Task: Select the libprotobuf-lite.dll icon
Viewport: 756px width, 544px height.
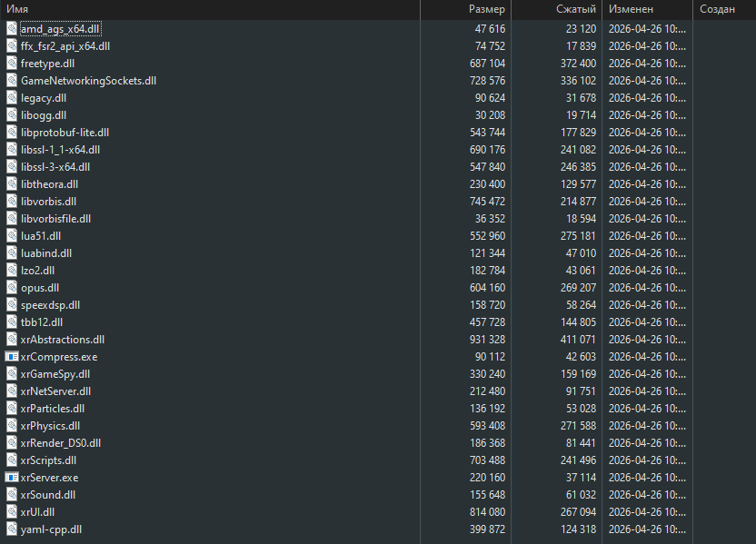Action: point(12,133)
